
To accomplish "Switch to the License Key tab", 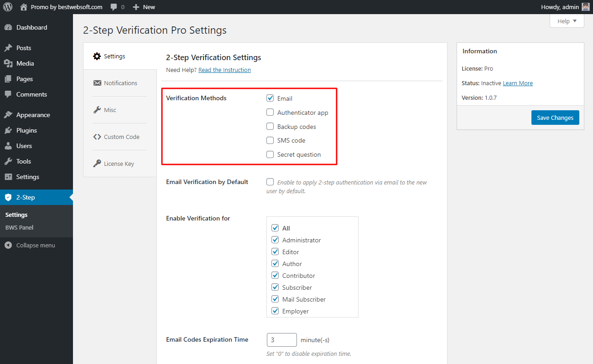I will tap(120, 164).
